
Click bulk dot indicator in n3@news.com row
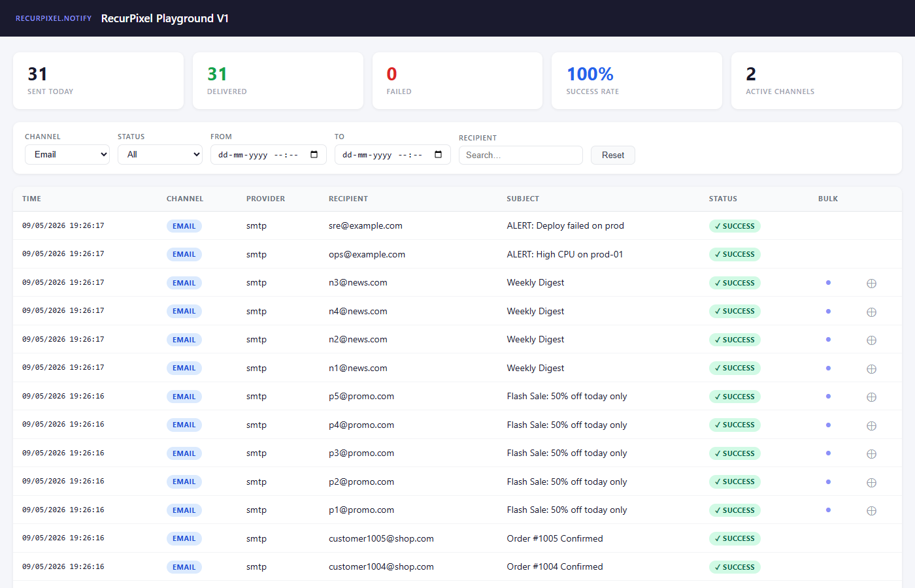click(x=828, y=283)
